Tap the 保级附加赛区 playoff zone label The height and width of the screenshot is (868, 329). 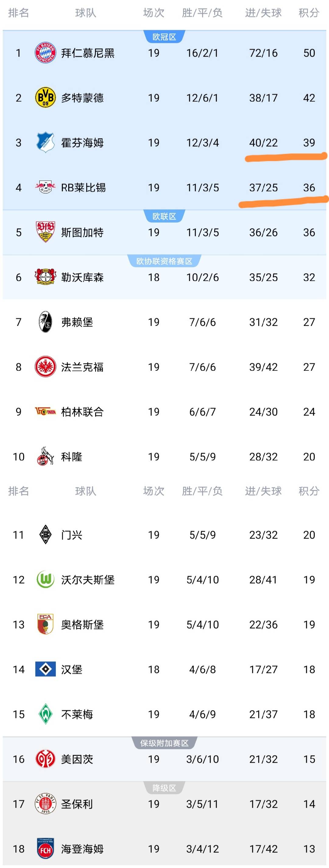[x=164, y=743]
